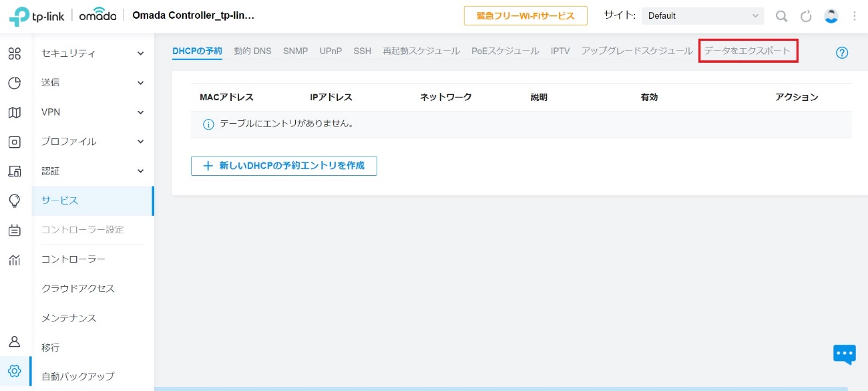Open the Statistics pie chart icon

pyautogui.click(x=15, y=83)
